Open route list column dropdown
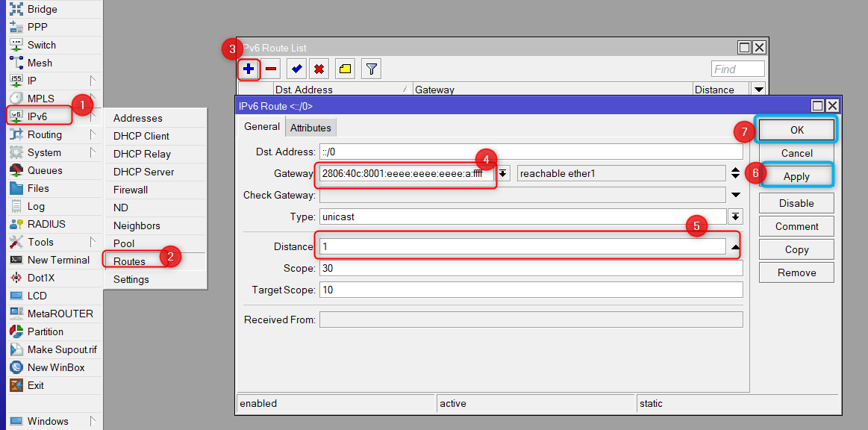The width and height of the screenshot is (868, 430). point(759,90)
